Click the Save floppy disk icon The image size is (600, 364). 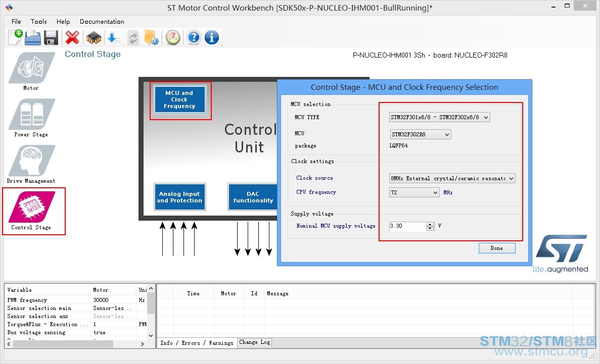point(51,38)
